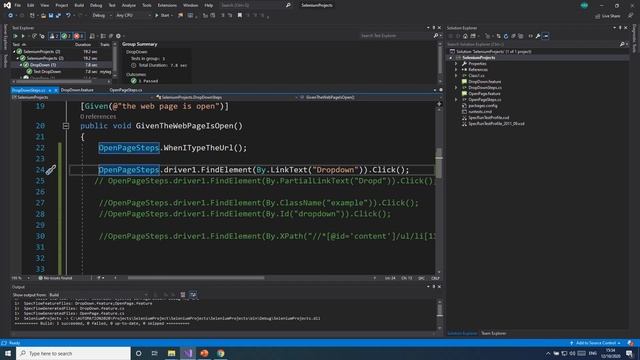Click the Windows taskbar search box
The width and height of the screenshot is (640, 360).
73,353
